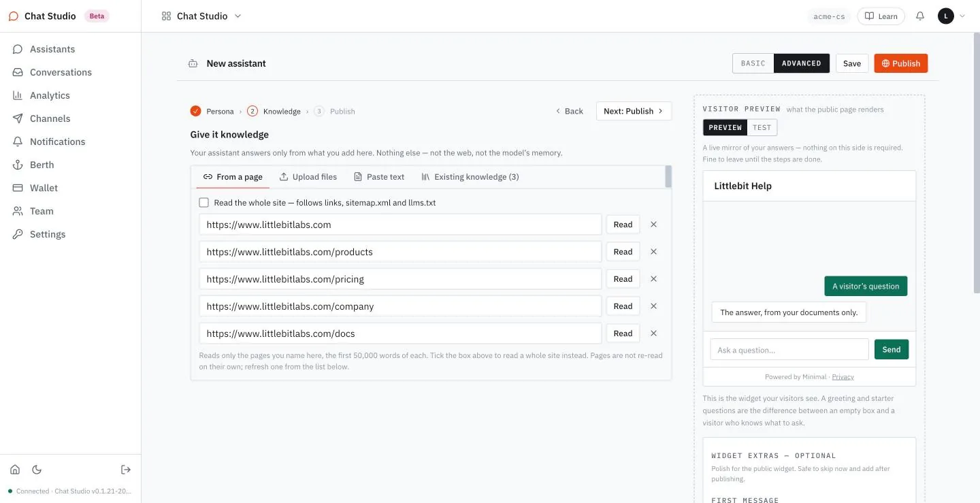Switch to the Paste text tab
The image size is (980, 503).
pyautogui.click(x=378, y=177)
